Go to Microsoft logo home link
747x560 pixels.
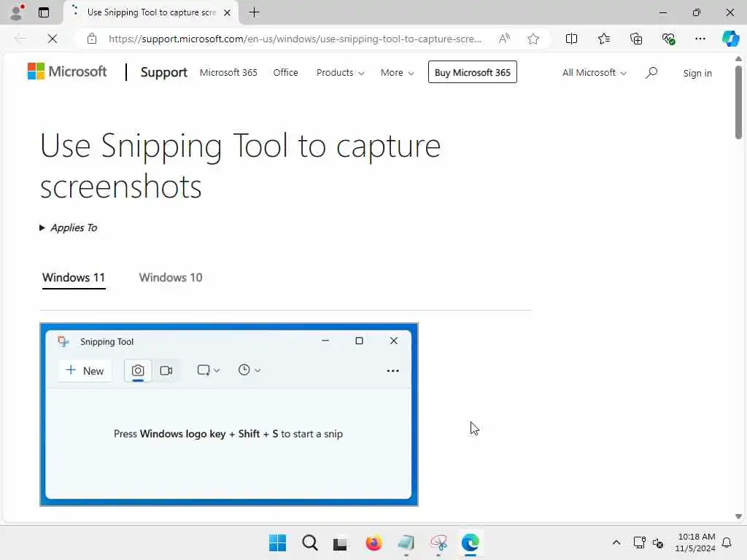(67, 71)
